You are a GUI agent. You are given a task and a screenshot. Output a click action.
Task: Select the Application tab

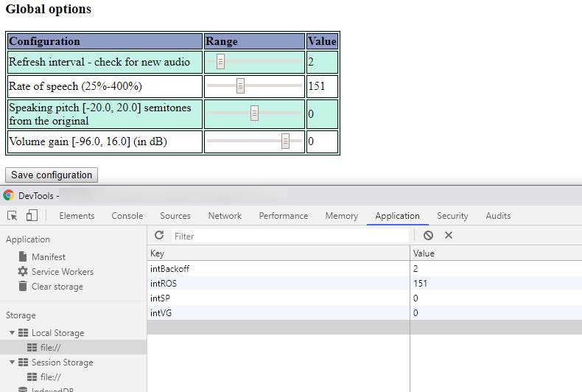(398, 216)
